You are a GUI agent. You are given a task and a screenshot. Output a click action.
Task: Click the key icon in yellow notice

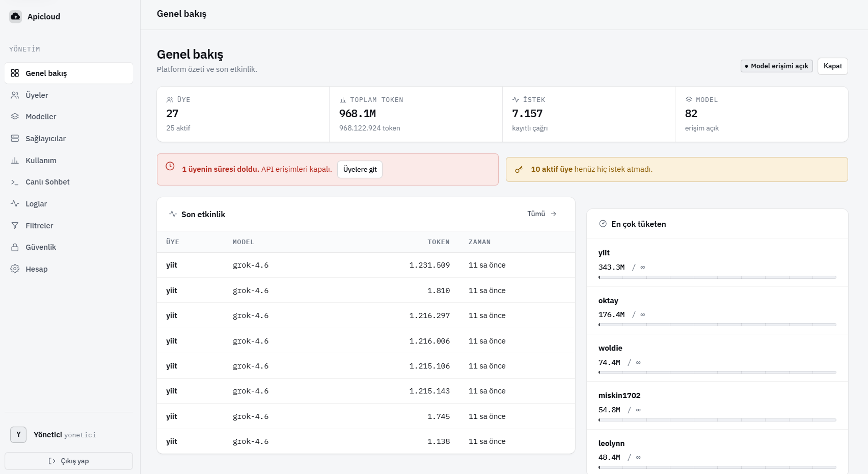pyautogui.click(x=519, y=169)
